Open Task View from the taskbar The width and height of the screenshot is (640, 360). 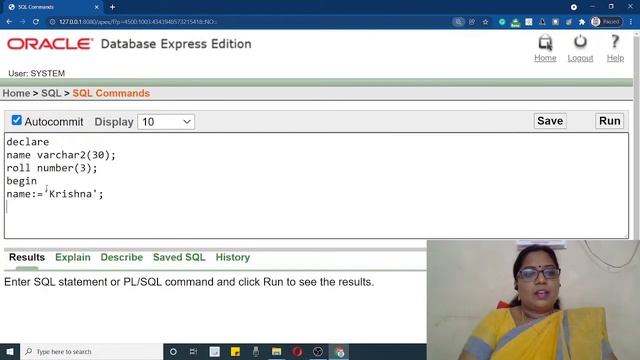click(x=193, y=351)
